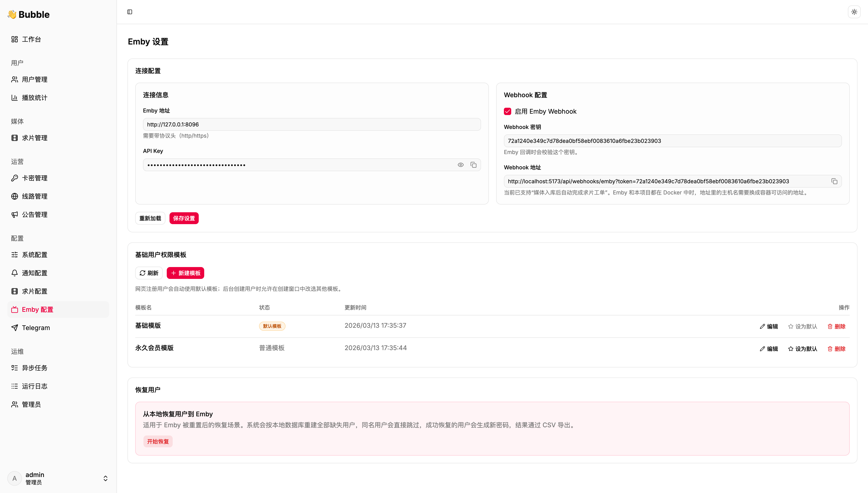Open 卡密管理 from sidebar menu
The height and width of the screenshot is (493, 868).
(x=34, y=178)
